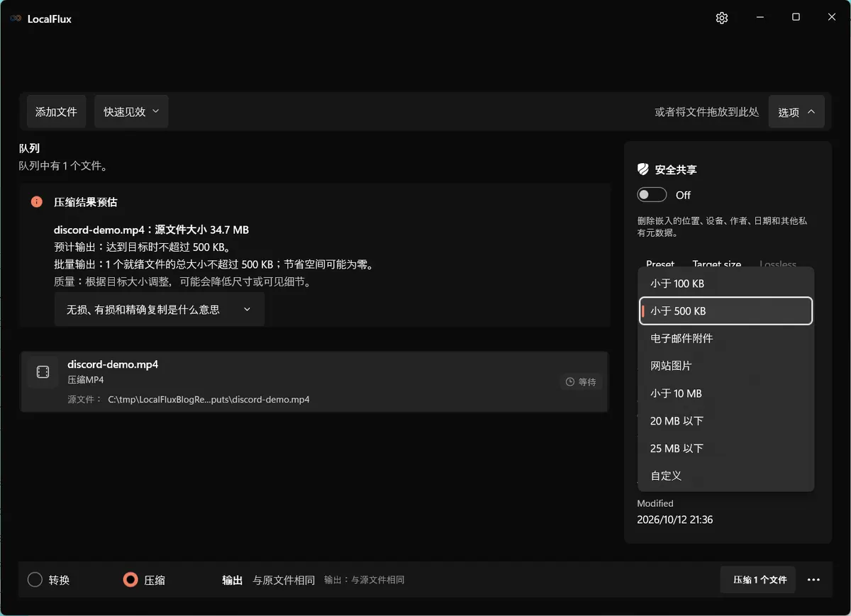Viewport: 851px width, 616px height.
Task: Choose 小于 500 KB from the list
Action: click(x=726, y=310)
